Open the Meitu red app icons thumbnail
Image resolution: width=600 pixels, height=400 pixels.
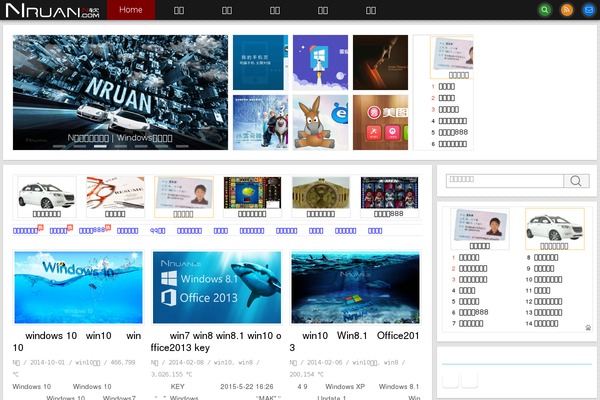(380, 122)
